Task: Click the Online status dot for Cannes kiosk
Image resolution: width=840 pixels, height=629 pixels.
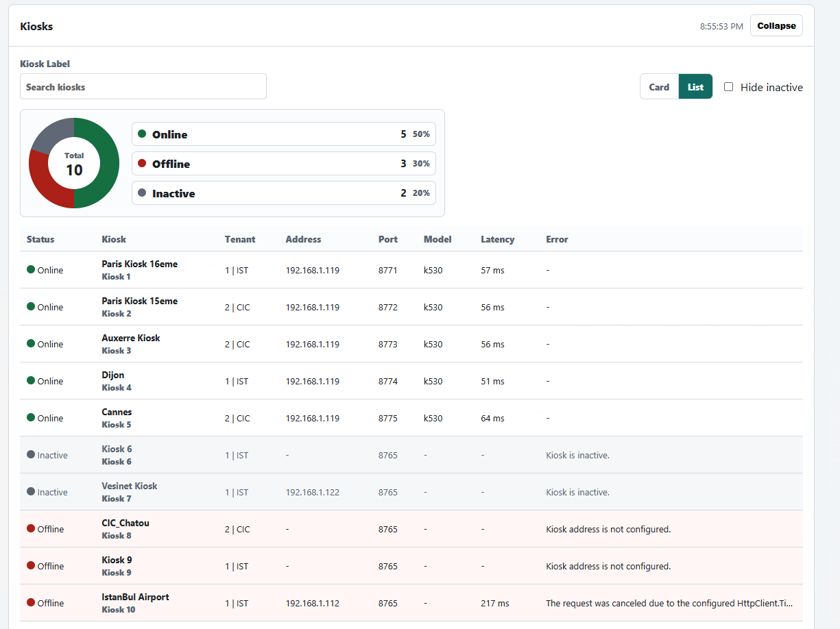Action: [31, 418]
